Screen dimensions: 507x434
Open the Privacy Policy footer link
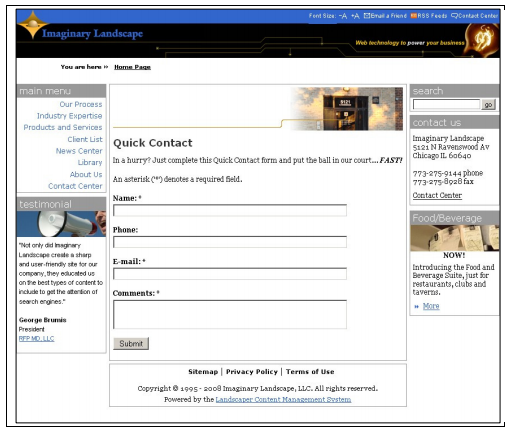point(252,372)
